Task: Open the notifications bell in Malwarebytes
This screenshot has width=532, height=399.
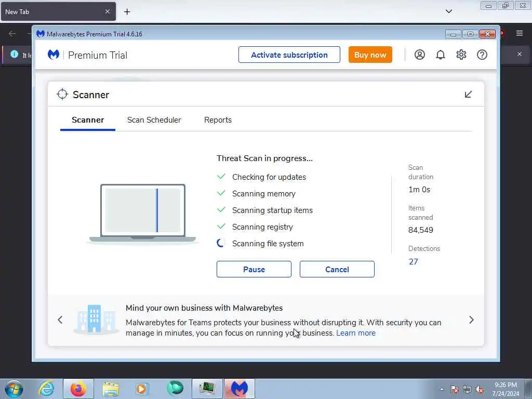Action: [440, 55]
